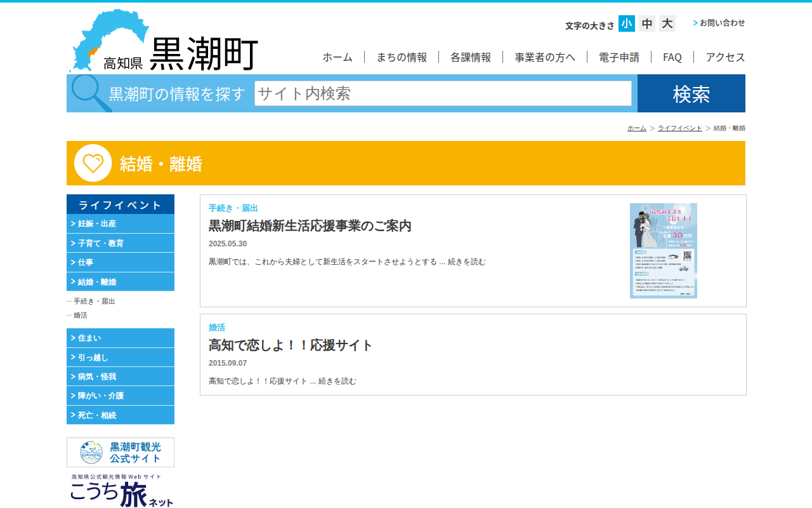Expand 子育て・教育 in the sidebar
This screenshot has width=812, height=508.
[121, 243]
